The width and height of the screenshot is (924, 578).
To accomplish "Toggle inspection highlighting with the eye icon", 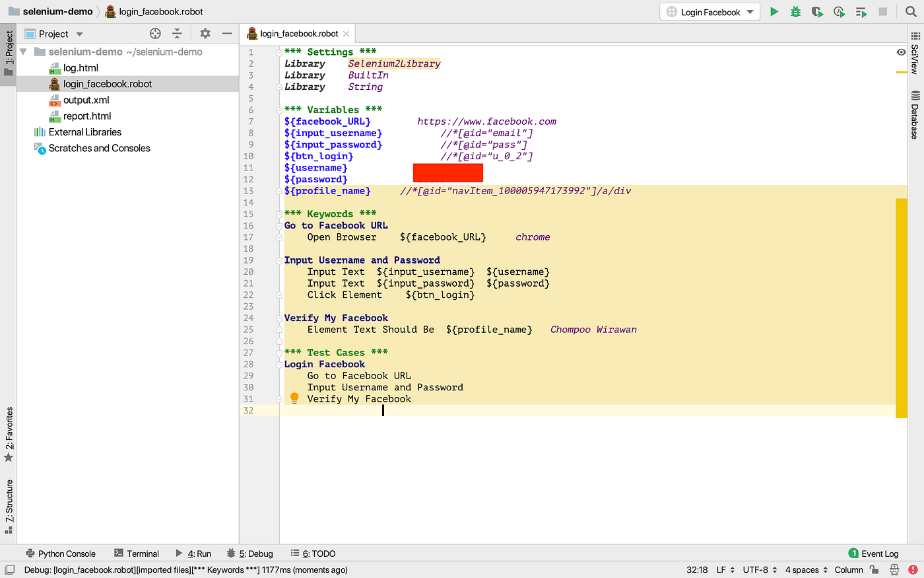I will click(901, 52).
